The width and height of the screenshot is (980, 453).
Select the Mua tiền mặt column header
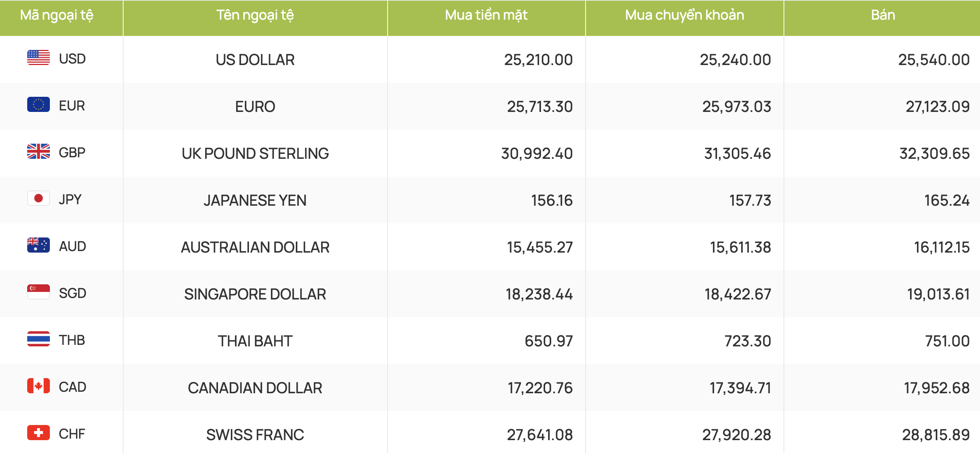(x=486, y=15)
